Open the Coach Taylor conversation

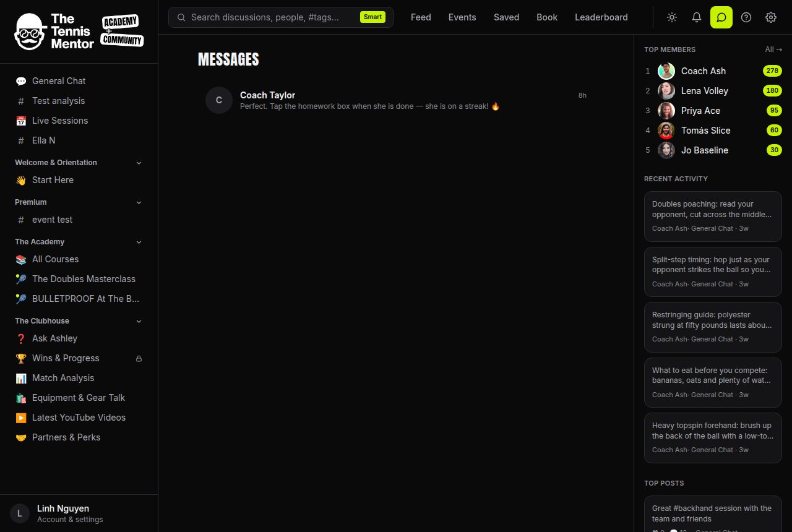[396, 100]
